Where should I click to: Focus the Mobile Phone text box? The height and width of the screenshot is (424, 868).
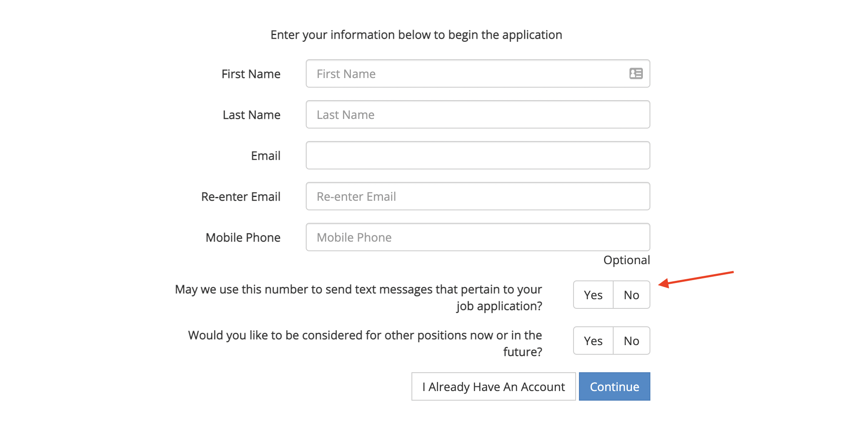(477, 237)
